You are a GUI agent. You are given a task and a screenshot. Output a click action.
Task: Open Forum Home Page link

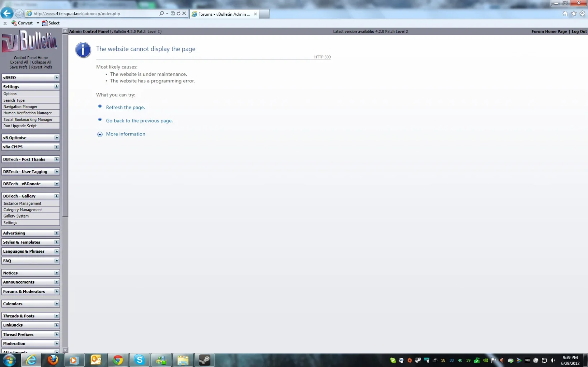549,32
